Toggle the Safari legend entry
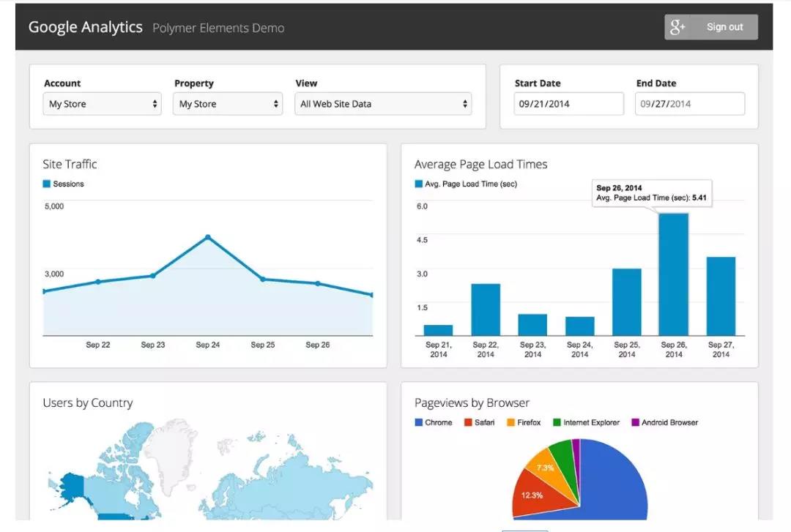Screen dimensions: 791x532 tap(480, 423)
